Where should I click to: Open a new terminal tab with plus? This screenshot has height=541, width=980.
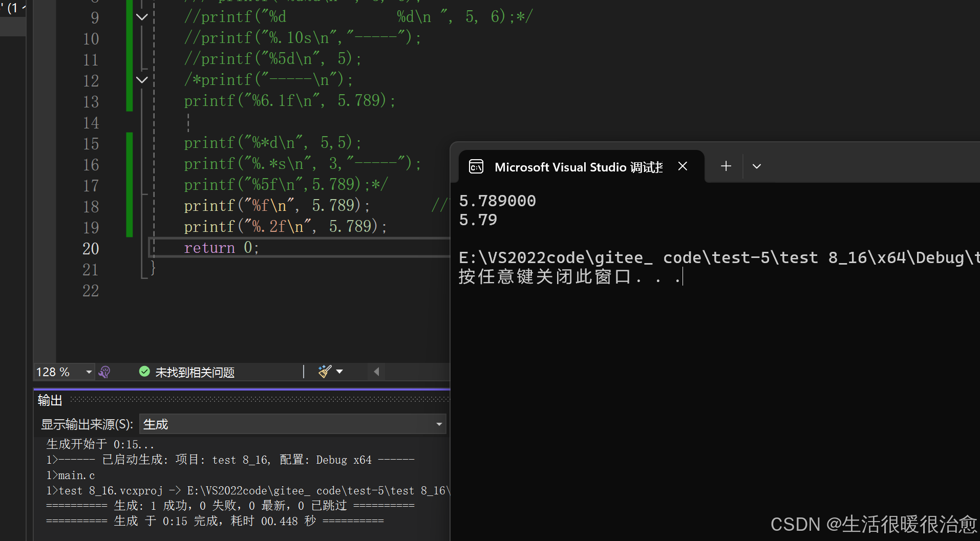[x=726, y=166]
